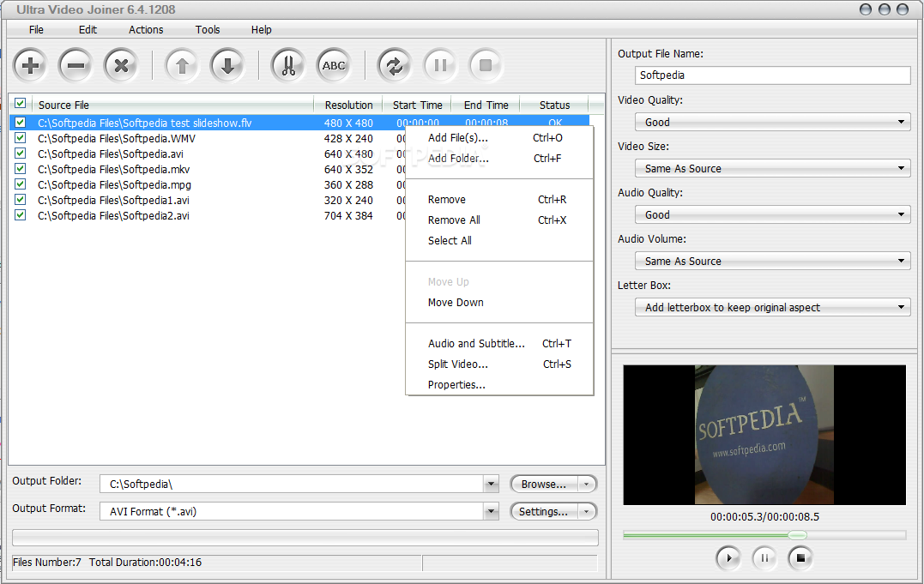Uncheck Softpedia test slideshow.flv checkbox
This screenshot has width=924, height=584.
[20, 123]
